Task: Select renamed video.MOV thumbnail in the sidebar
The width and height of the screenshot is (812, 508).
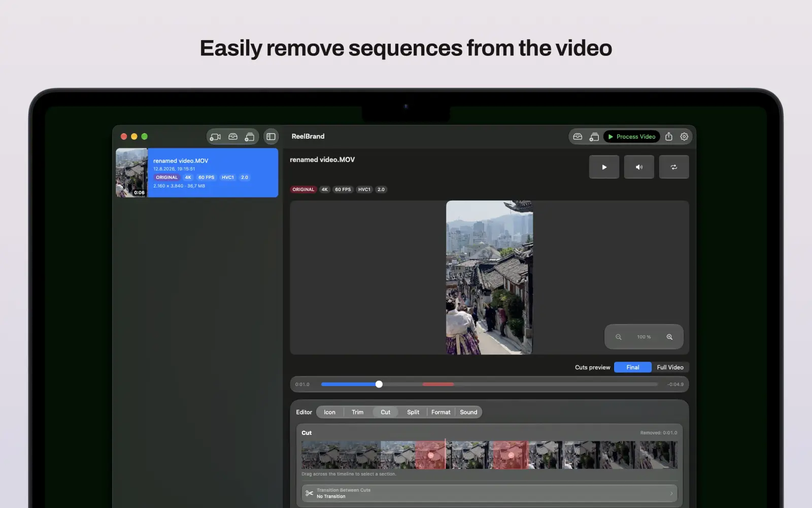Action: pos(131,173)
